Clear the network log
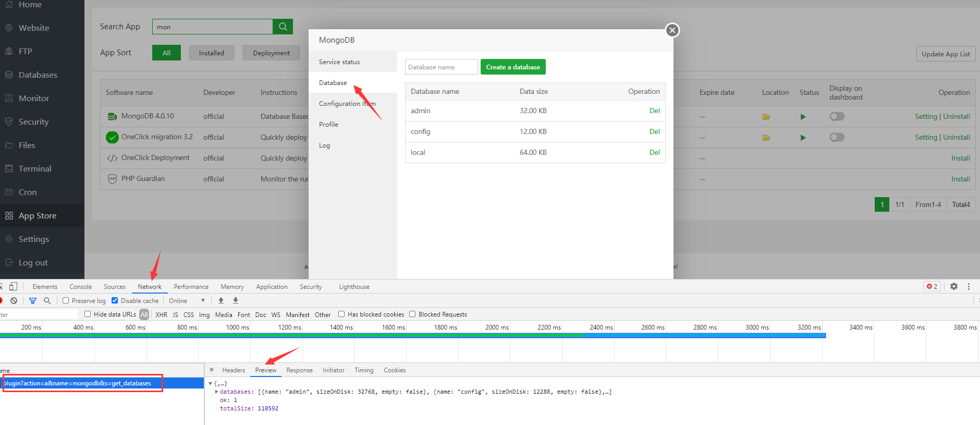This screenshot has height=425, width=980. [x=14, y=300]
